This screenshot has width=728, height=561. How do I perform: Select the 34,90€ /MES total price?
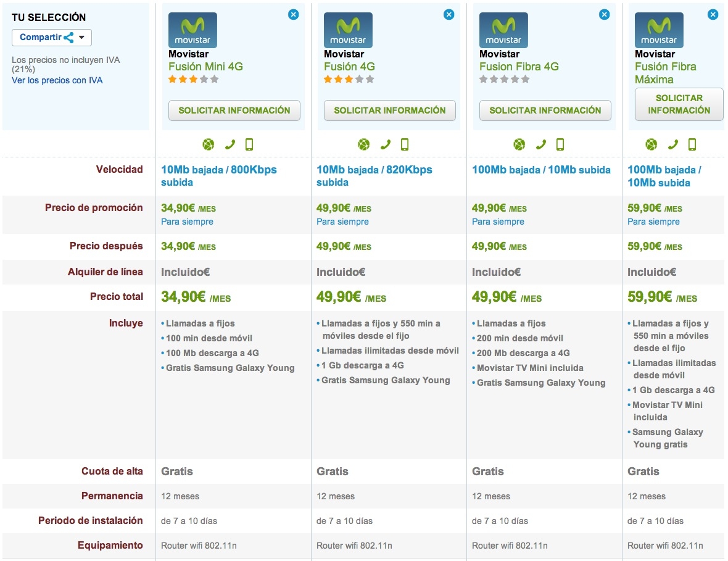pyautogui.click(x=196, y=297)
